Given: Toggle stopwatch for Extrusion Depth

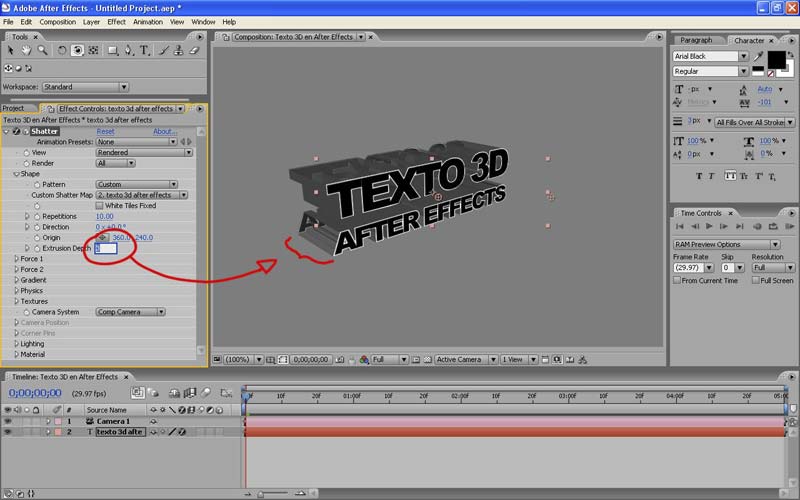Looking at the screenshot, I should coord(37,248).
